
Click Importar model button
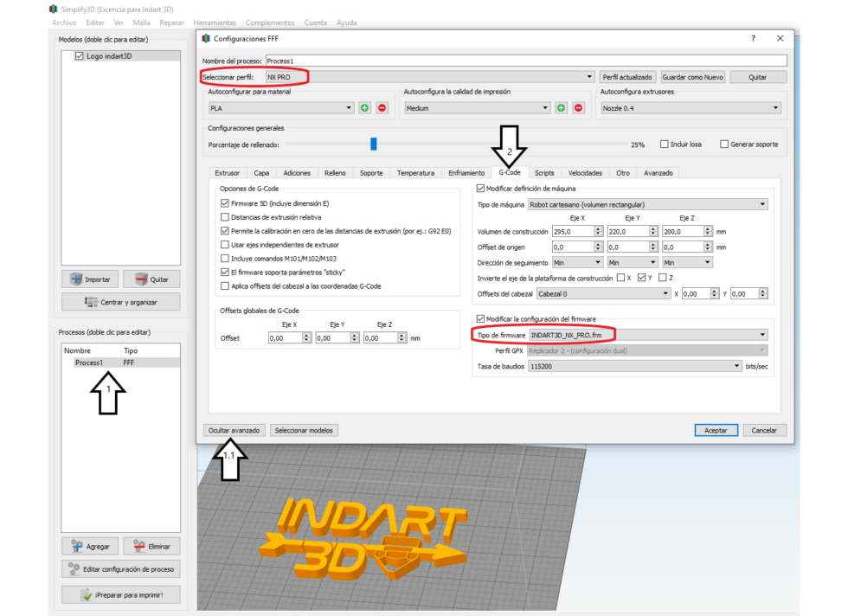pos(90,279)
